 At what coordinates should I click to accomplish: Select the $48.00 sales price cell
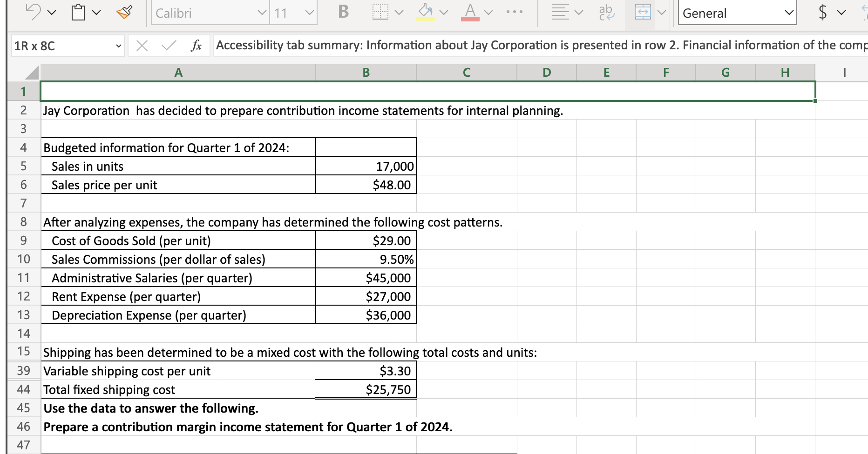366,185
